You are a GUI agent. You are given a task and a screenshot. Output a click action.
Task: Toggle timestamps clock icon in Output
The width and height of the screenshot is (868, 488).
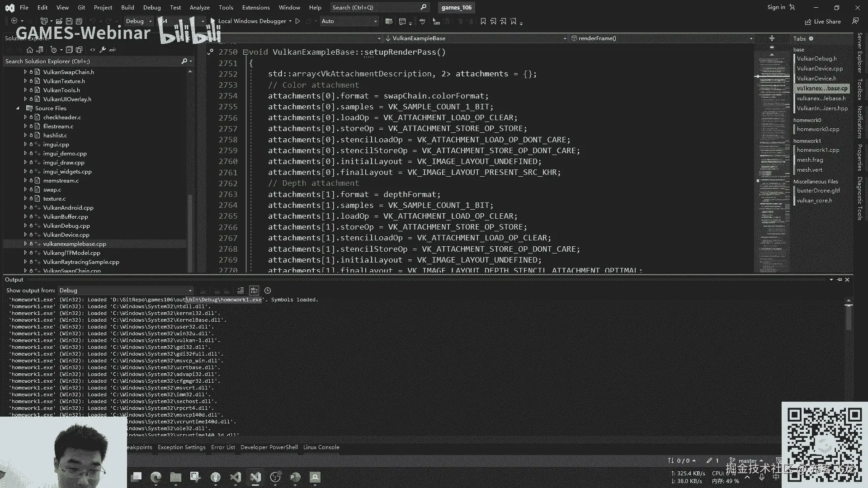click(268, 291)
